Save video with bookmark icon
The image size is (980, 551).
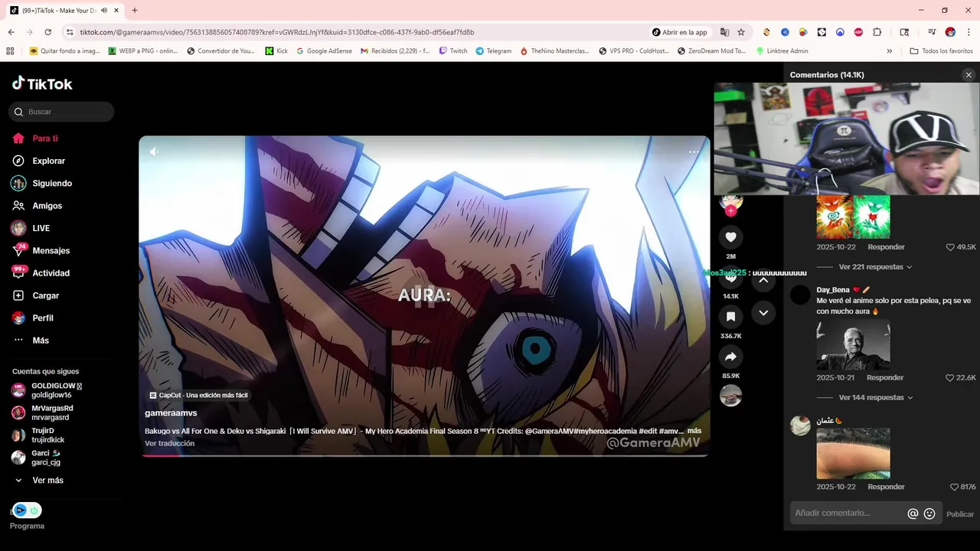(730, 316)
